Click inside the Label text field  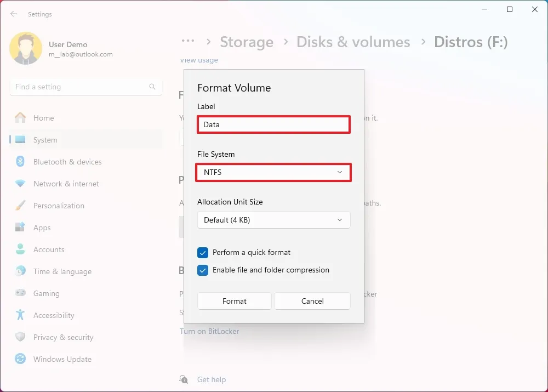click(273, 124)
